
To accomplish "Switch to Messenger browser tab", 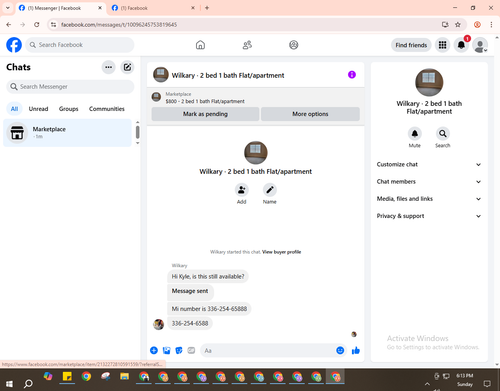I will point(59,8).
